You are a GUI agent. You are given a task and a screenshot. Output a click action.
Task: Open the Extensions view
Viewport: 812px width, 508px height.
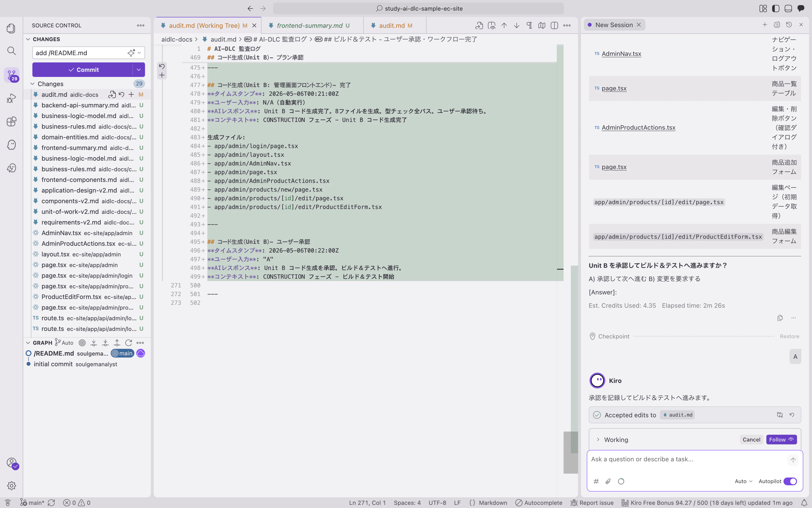11,121
